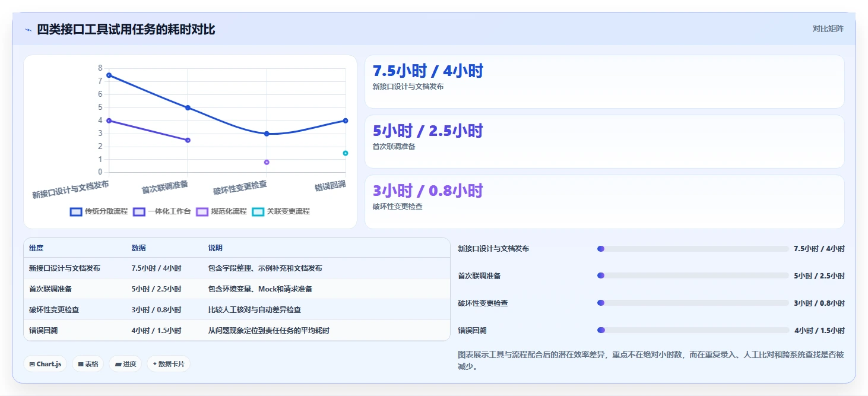Click the 5小时 / 2.5小时 data card
Image resolution: width=868 pixels, height=396 pixels.
tap(604, 141)
